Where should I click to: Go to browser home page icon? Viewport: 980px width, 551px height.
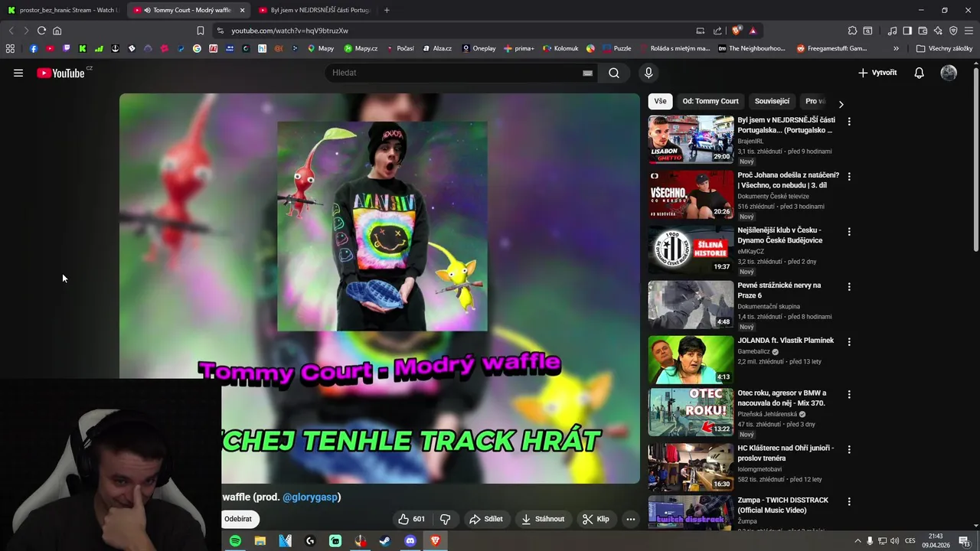pos(57,31)
